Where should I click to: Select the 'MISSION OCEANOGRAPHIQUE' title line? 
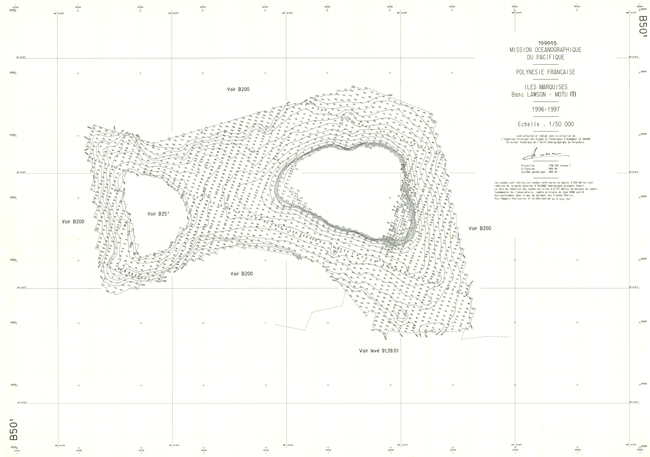[543, 49]
